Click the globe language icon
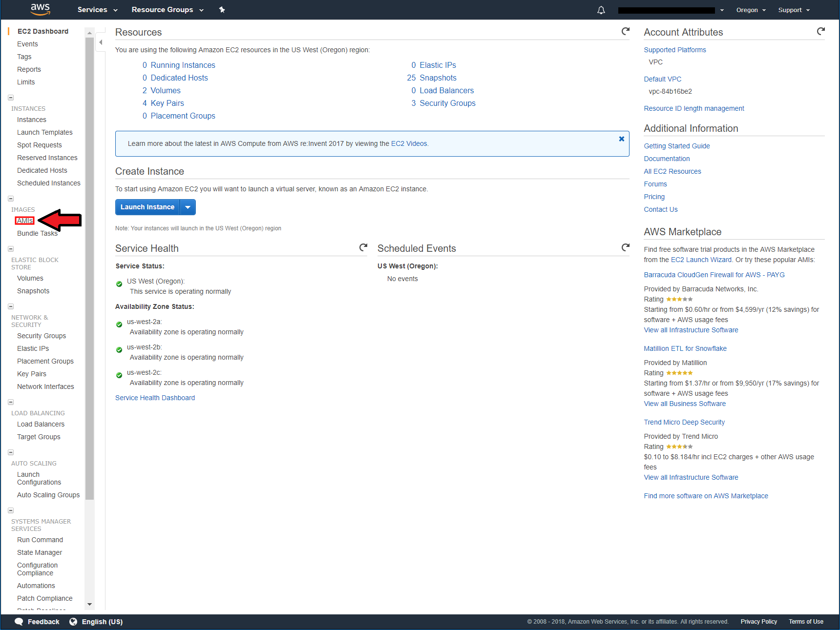The height and width of the screenshot is (630, 840). pyautogui.click(x=73, y=621)
